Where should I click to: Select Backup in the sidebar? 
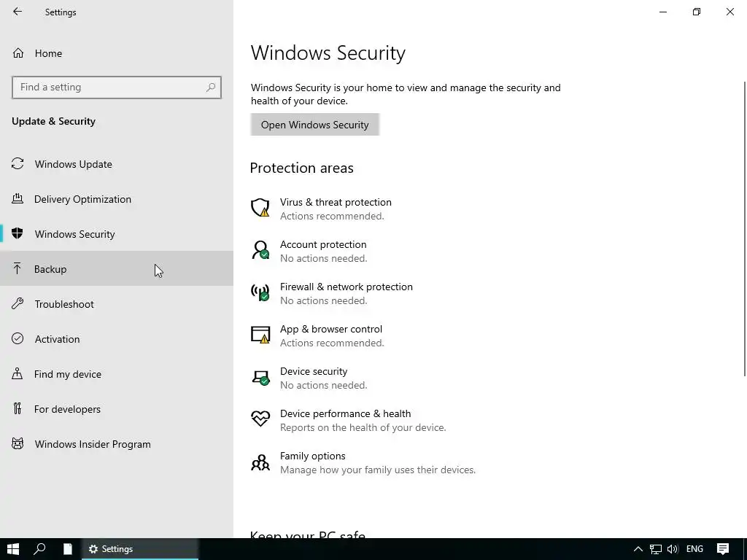pos(117,268)
